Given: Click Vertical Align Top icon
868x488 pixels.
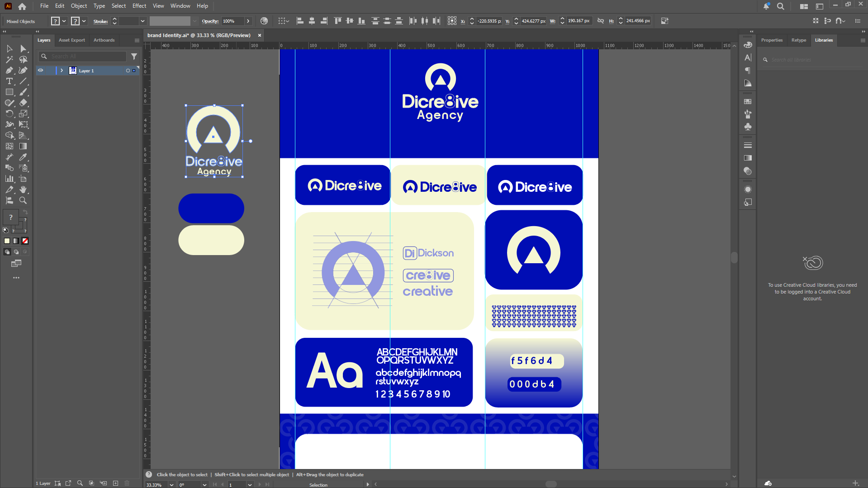Looking at the screenshot, I should point(337,21).
